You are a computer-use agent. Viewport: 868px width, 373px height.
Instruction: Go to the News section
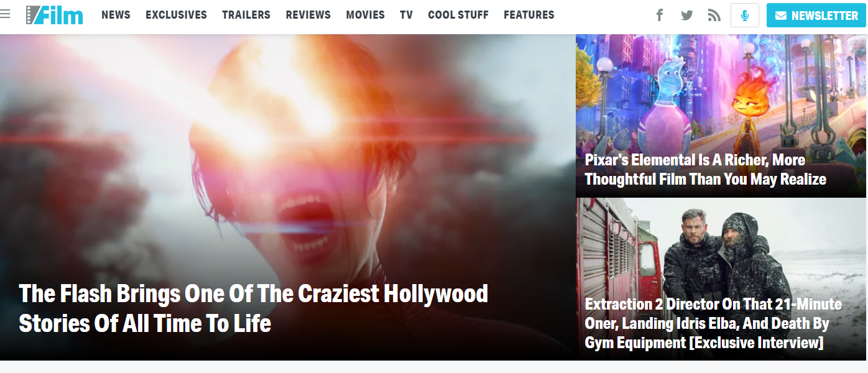[116, 15]
